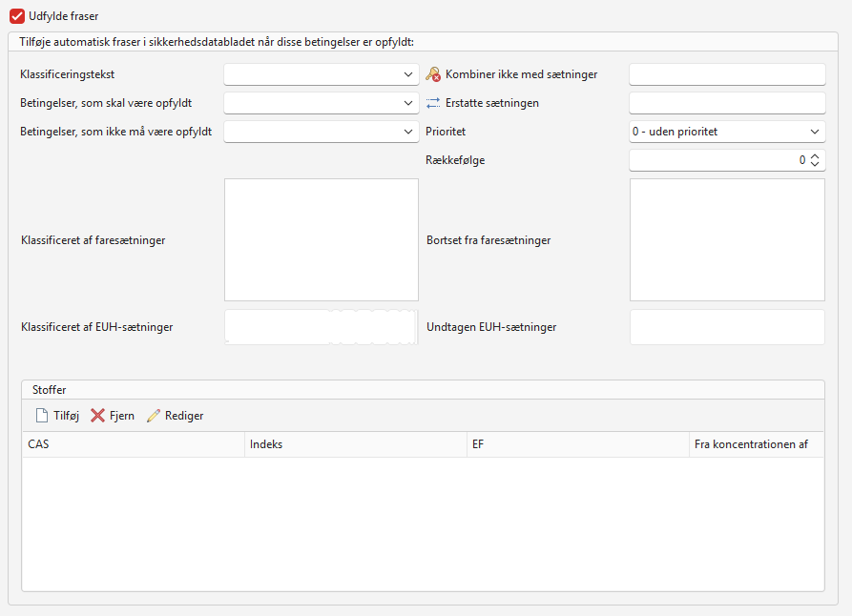The width and height of the screenshot is (852, 616).
Task: Click the Tilføje automatisk fraser heading text
Action: 217,42
